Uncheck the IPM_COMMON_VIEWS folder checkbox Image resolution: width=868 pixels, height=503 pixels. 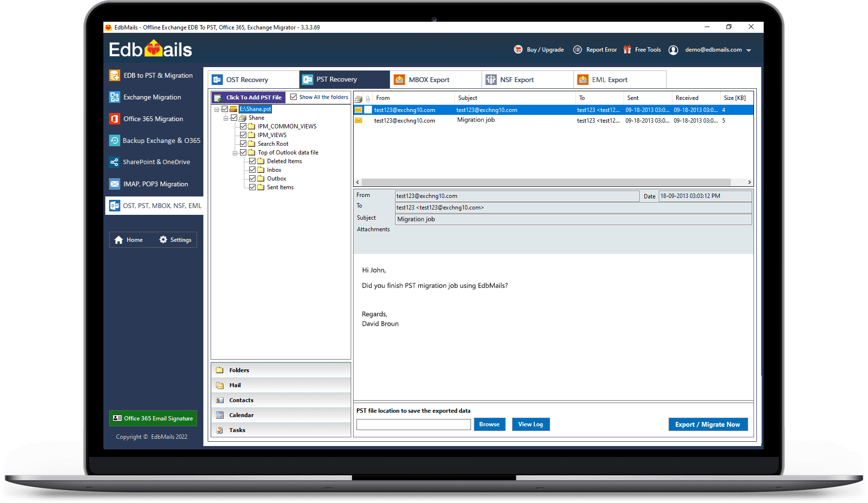point(243,126)
